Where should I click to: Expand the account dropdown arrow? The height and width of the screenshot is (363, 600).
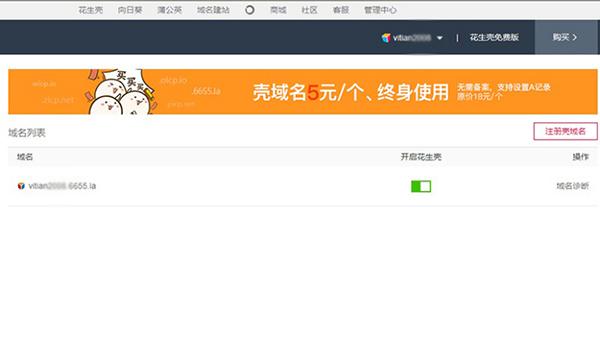[440, 38]
